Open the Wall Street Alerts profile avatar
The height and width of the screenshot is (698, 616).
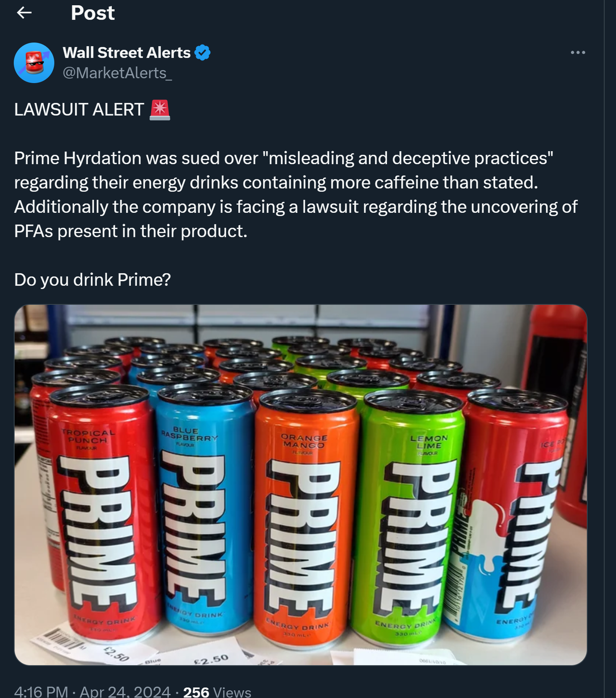(34, 63)
